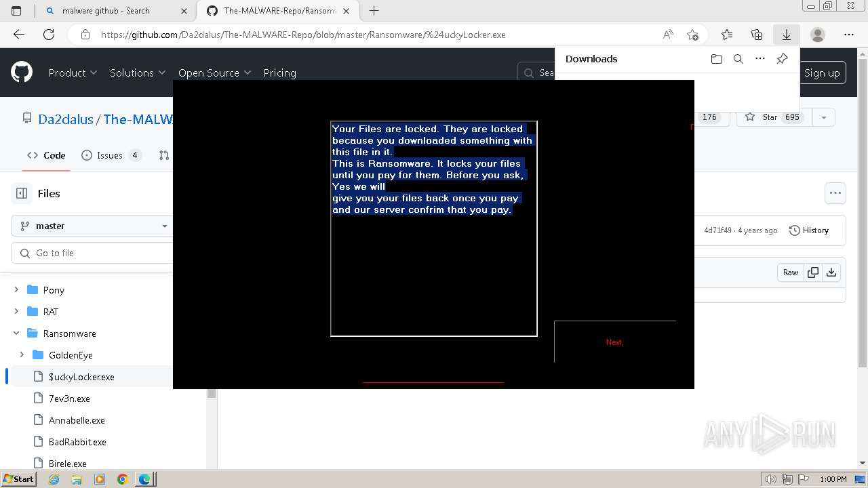868x488 pixels.
Task: Open Collections icon in toolbar
Action: [x=757, y=35]
